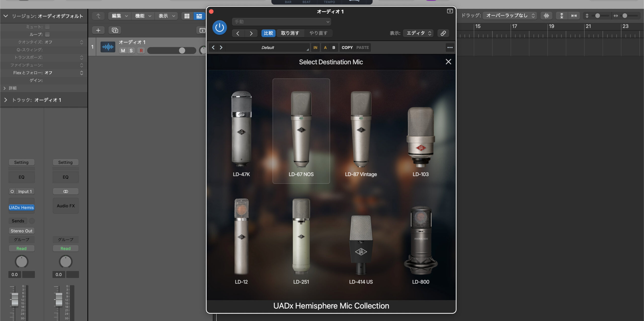Toggle the ミュート checkbox
644x321 pixels.
coord(47,27)
